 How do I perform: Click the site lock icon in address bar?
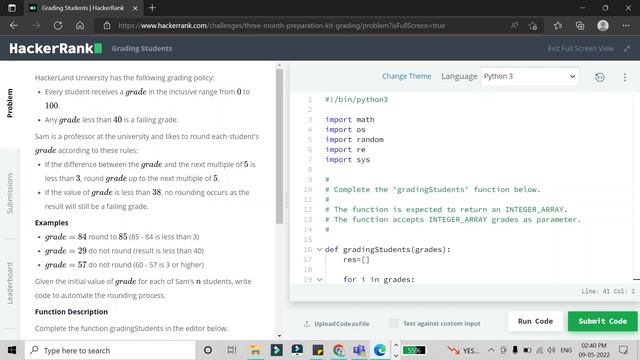click(107, 26)
